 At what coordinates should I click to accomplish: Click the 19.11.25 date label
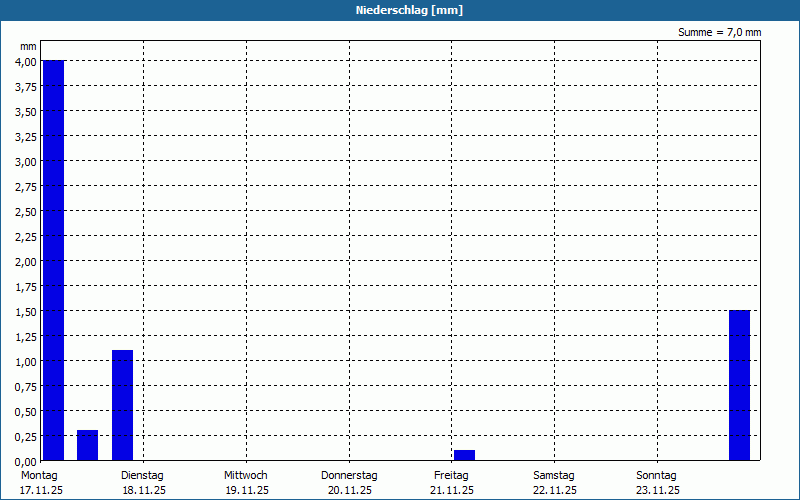pyautogui.click(x=247, y=491)
